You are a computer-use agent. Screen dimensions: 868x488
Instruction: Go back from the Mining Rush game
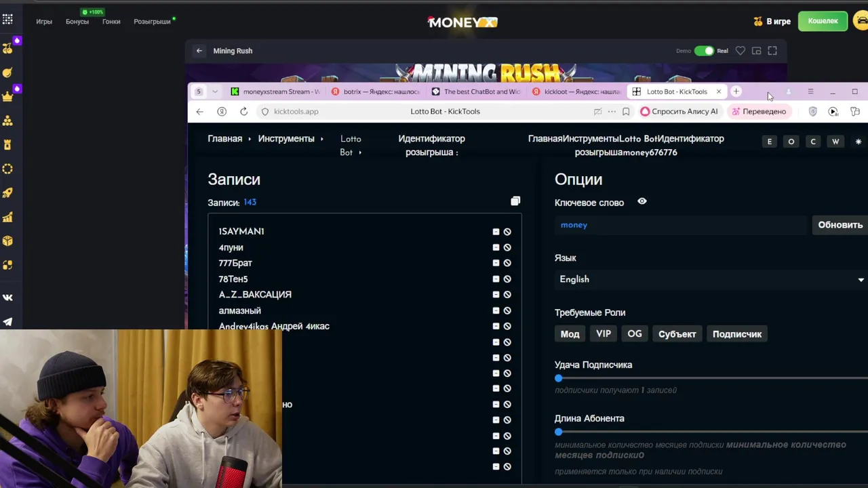[x=199, y=51]
